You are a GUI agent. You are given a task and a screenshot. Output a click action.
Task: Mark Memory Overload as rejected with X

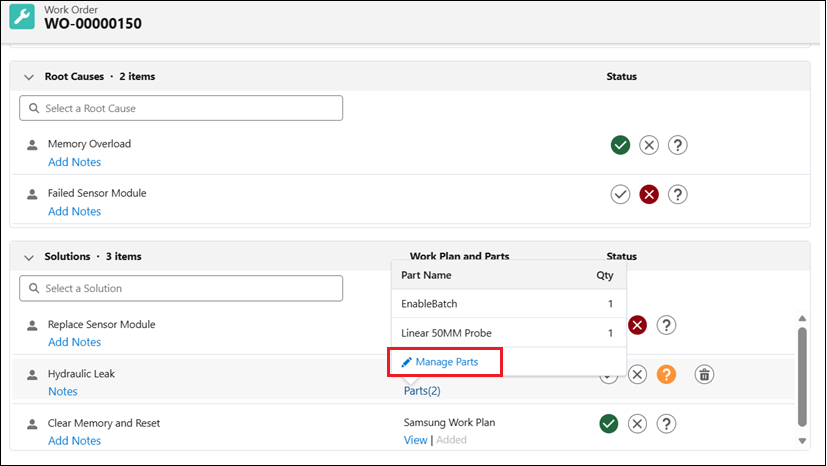(649, 145)
